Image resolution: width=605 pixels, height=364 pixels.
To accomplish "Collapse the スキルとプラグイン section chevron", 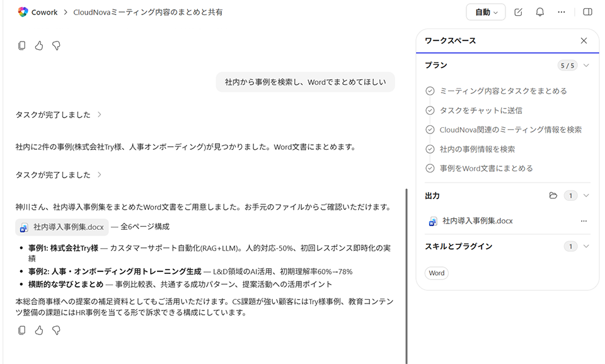I will [587, 246].
